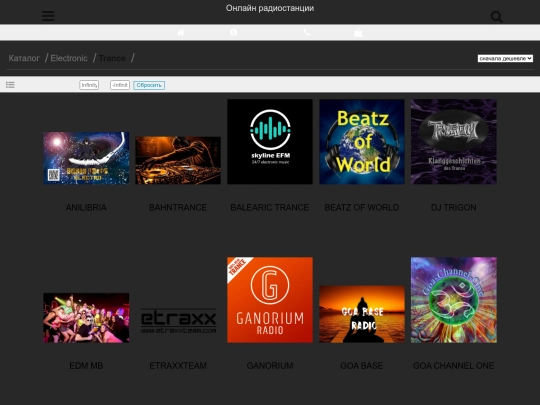Image resolution: width=540 pixels, height=405 pixels.
Task: Open the etraxx logo thumbnail
Action: click(178, 321)
